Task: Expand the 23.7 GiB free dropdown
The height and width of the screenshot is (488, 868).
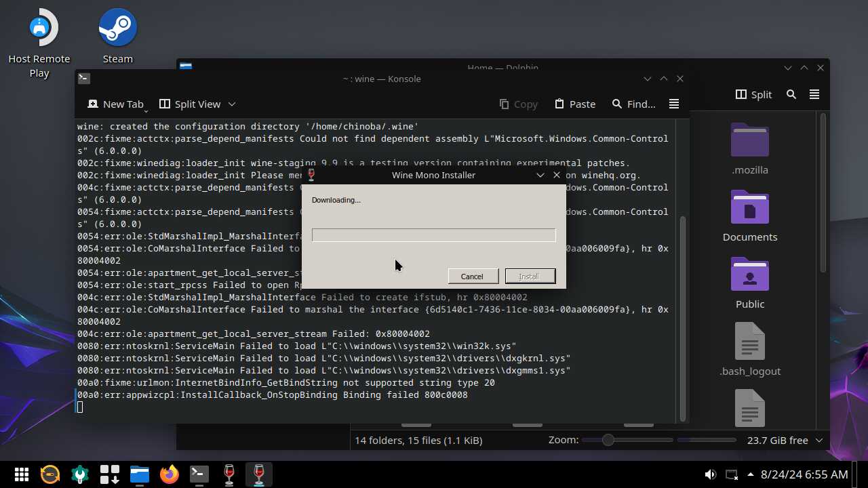Action: click(818, 440)
